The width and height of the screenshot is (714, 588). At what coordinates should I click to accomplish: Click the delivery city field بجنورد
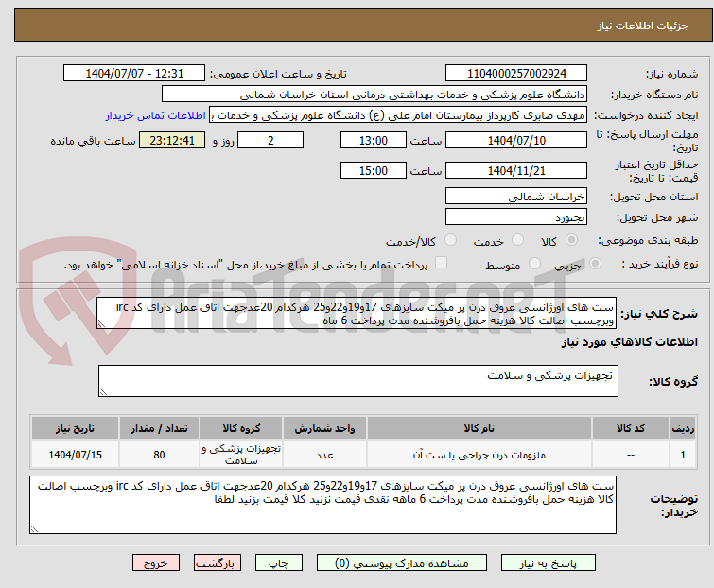516,217
